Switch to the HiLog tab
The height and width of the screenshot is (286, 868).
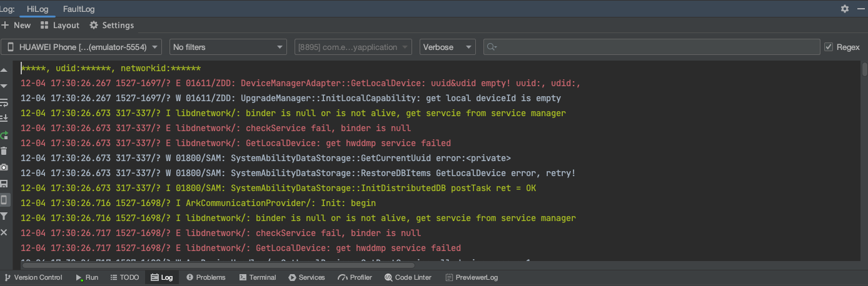click(x=38, y=9)
